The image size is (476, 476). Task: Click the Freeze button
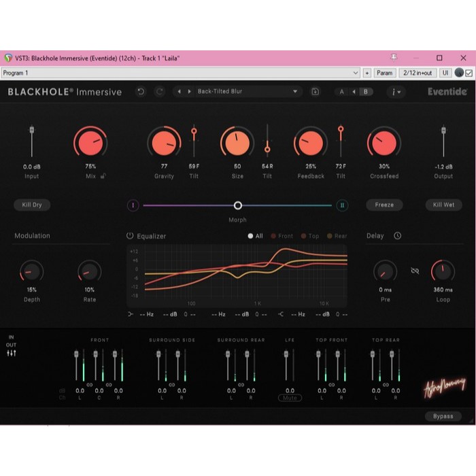click(384, 205)
